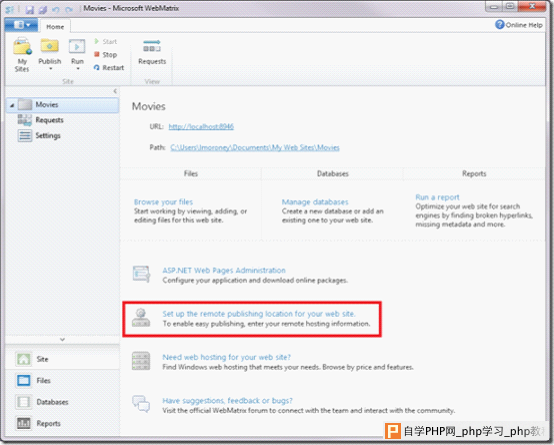Open the http://localhost:8946 URL link
Image resolution: width=554 pixels, height=445 pixels.
click(x=201, y=127)
